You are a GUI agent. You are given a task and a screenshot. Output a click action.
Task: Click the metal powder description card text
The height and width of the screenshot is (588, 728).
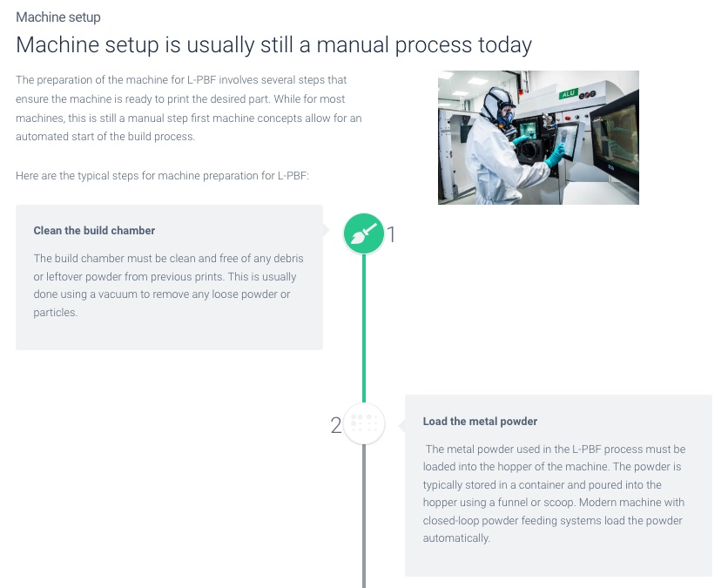click(554, 493)
